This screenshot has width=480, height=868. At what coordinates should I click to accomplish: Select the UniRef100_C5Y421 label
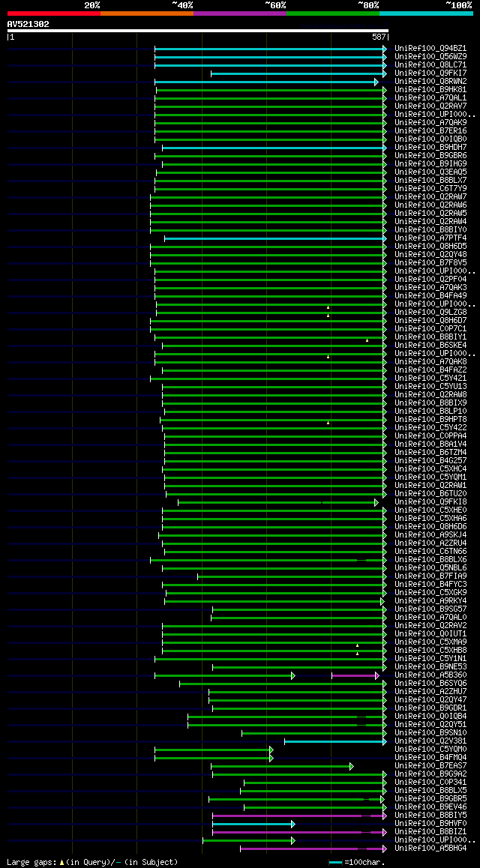430,379
